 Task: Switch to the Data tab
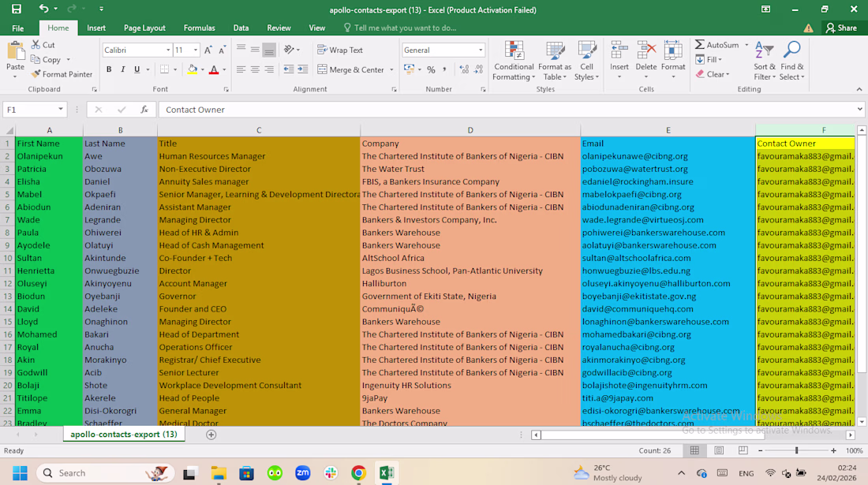pyautogui.click(x=241, y=28)
